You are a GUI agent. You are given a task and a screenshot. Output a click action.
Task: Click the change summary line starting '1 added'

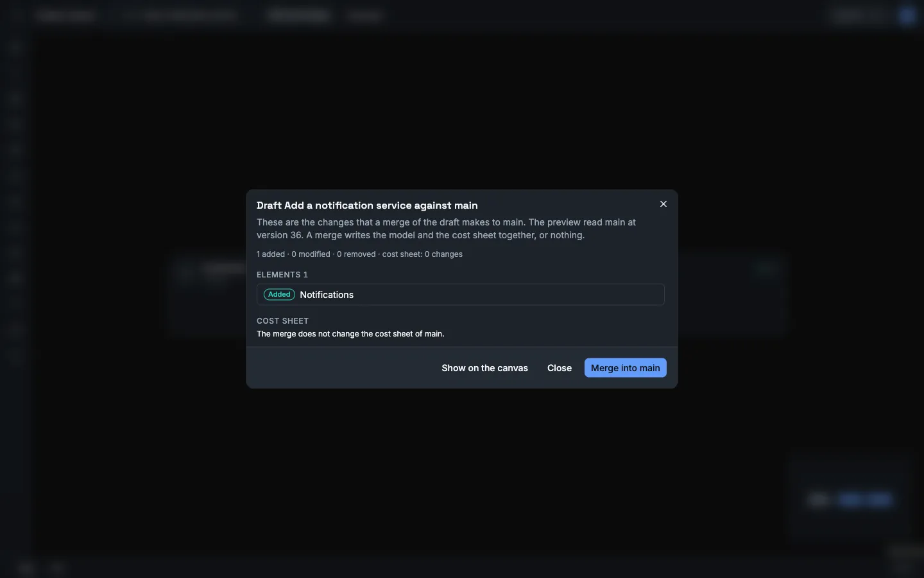point(359,254)
